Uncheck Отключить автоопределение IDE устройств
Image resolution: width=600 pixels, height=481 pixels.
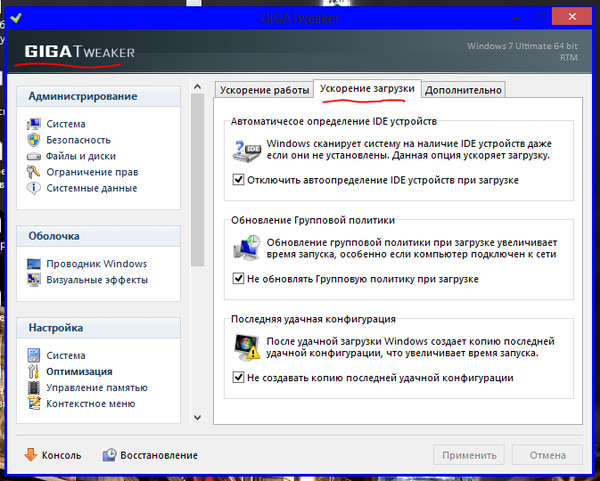coord(238,179)
